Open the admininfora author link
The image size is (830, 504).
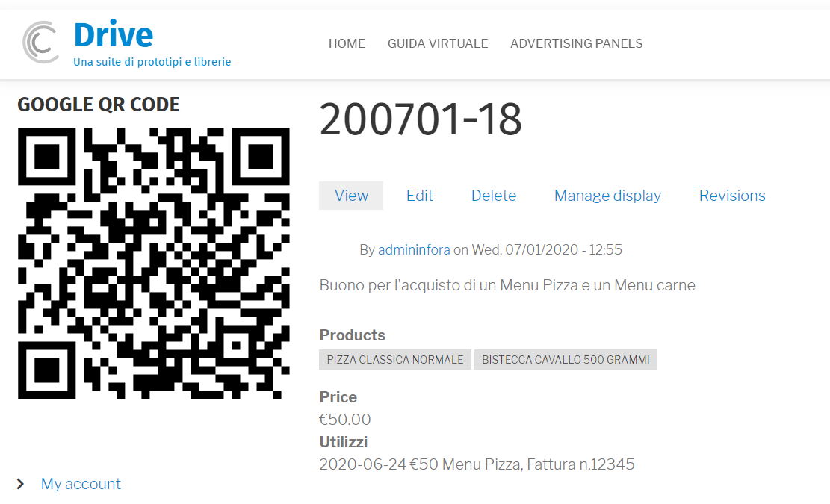point(414,249)
